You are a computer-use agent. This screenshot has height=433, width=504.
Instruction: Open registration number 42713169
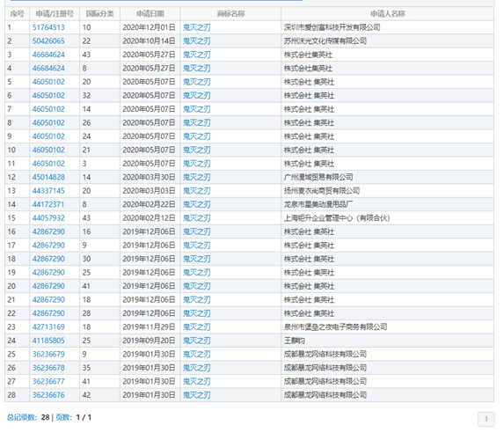coord(48,327)
